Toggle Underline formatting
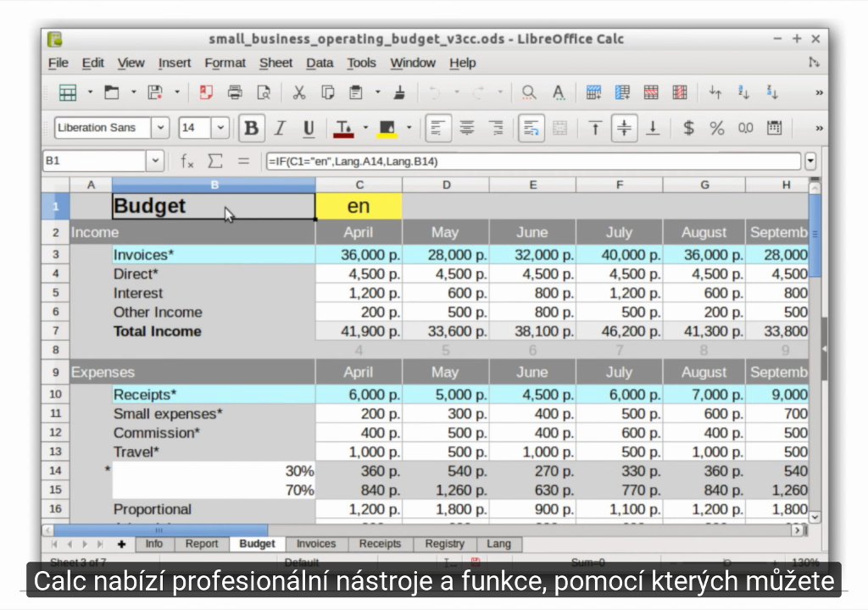Image resolution: width=868 pixels, height=610 pixels. [x=309, y=128]
